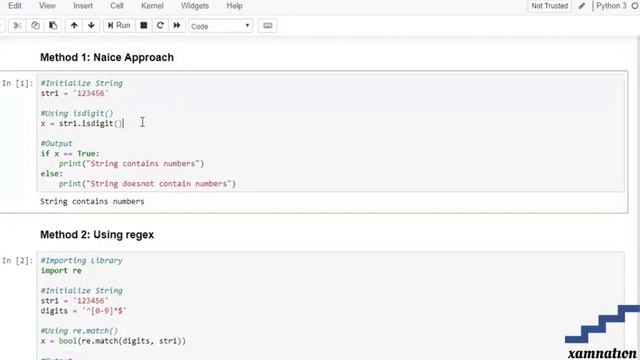The width and height of the screenshot is (640, 360).
Task: Click the In [1]: prompt label
Action: click(x=18, y=83)
